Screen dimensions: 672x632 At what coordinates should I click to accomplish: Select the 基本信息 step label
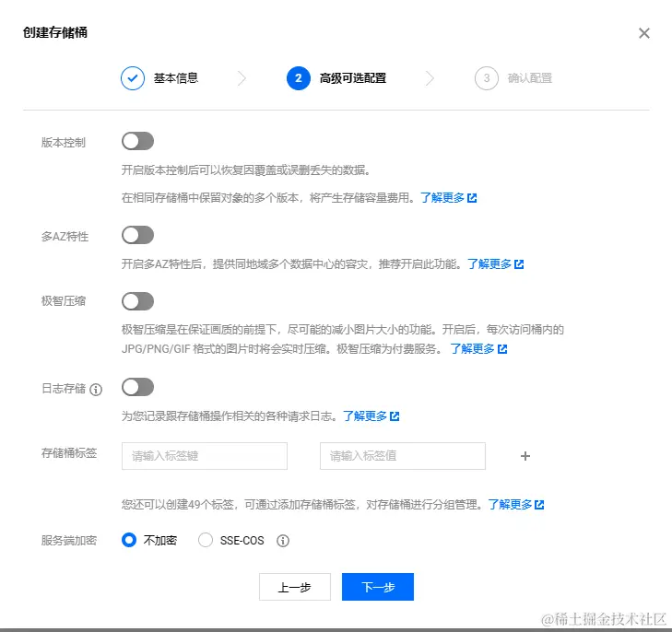pos(176,78)
